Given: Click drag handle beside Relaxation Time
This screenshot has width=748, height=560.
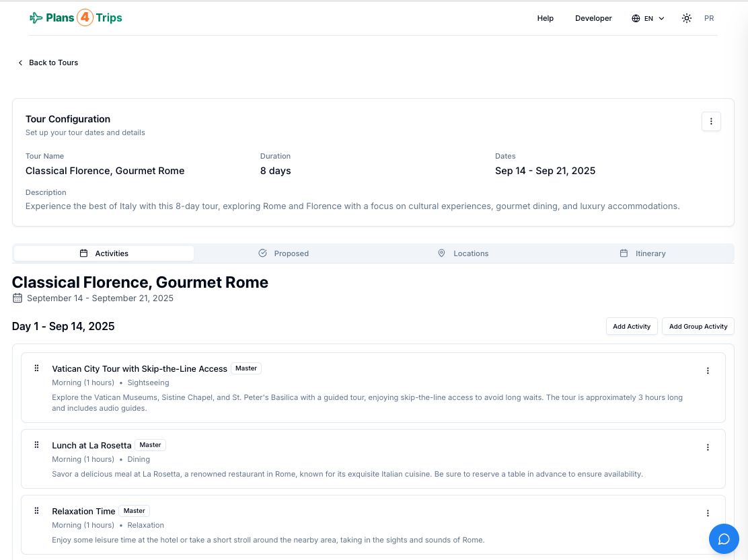Looking at the screenshot, I should point(37,511).
